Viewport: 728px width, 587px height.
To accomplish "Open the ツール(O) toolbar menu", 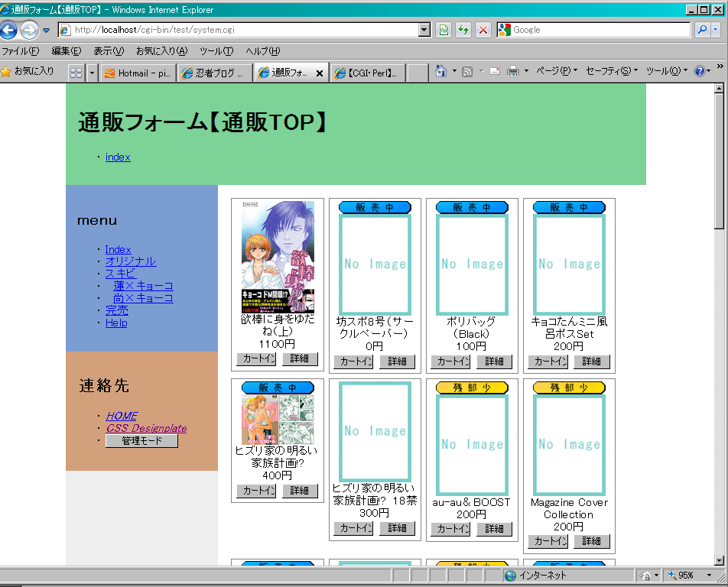I will [667, 71].
